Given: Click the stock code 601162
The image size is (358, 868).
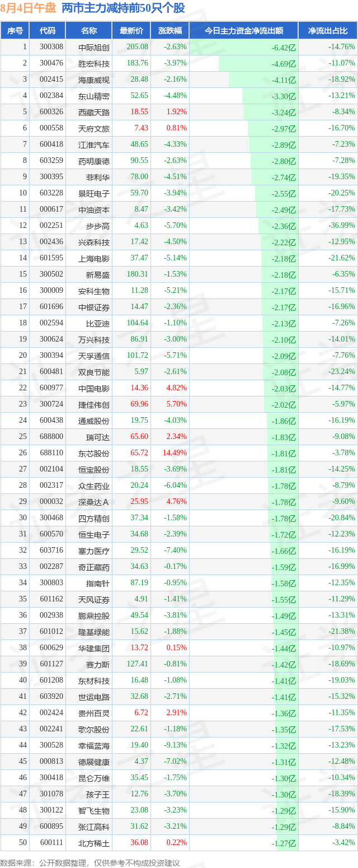Looking at the screenshot, I should click(x=51, y=599).
